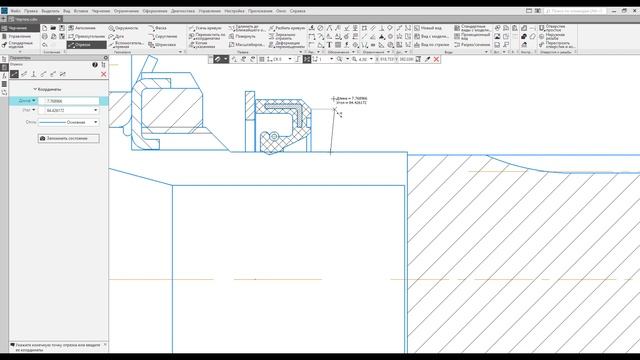Collapse the Координаты section
Image resolution: width=640 pixels, height=360 pixels.
coord(35,89)
